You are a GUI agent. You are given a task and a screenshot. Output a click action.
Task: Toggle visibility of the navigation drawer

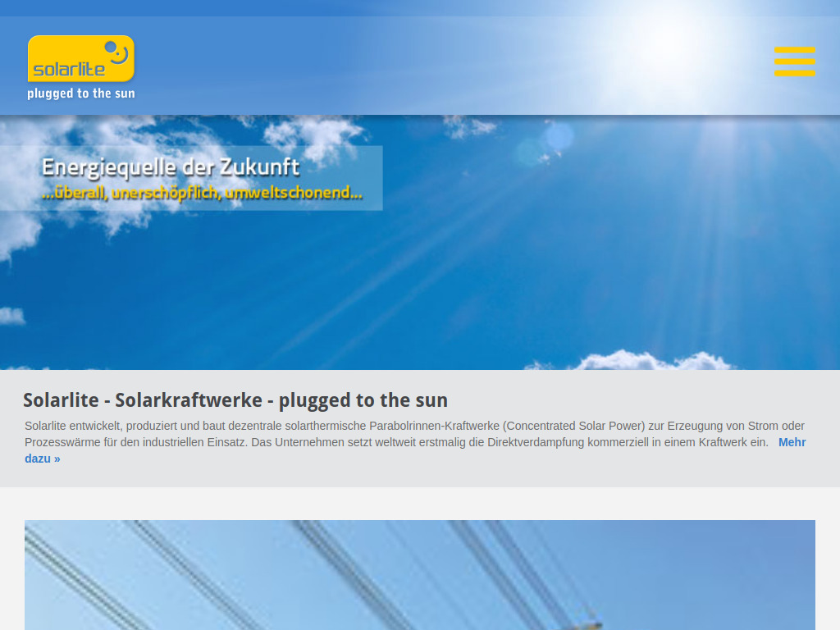click(794, 62)
